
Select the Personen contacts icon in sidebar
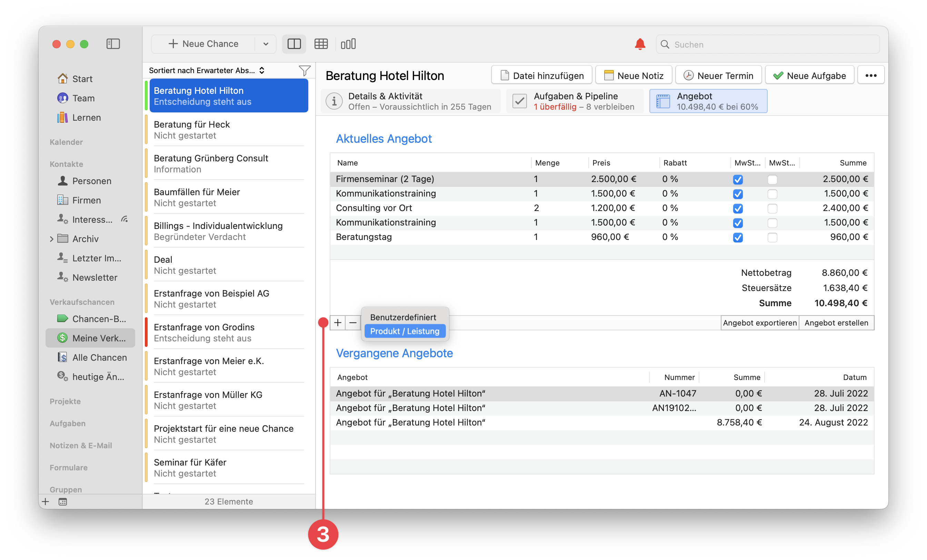click(62, 181)
